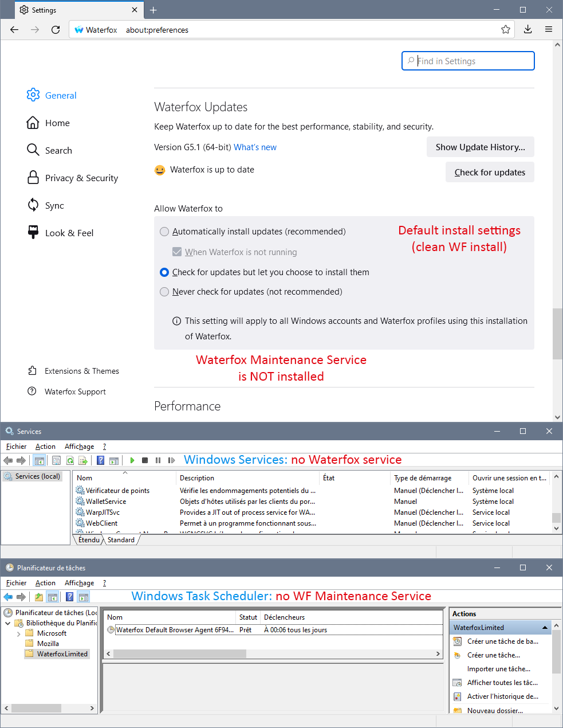Restart the selected service in Services toolbar
This screenshot has height=728, width=563.
click(171, 460)
